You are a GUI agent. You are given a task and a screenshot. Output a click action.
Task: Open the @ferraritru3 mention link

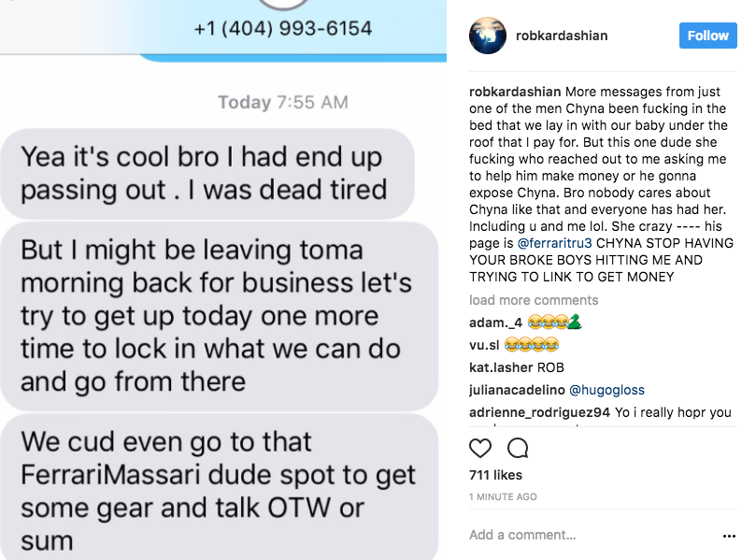coord(554,243)
